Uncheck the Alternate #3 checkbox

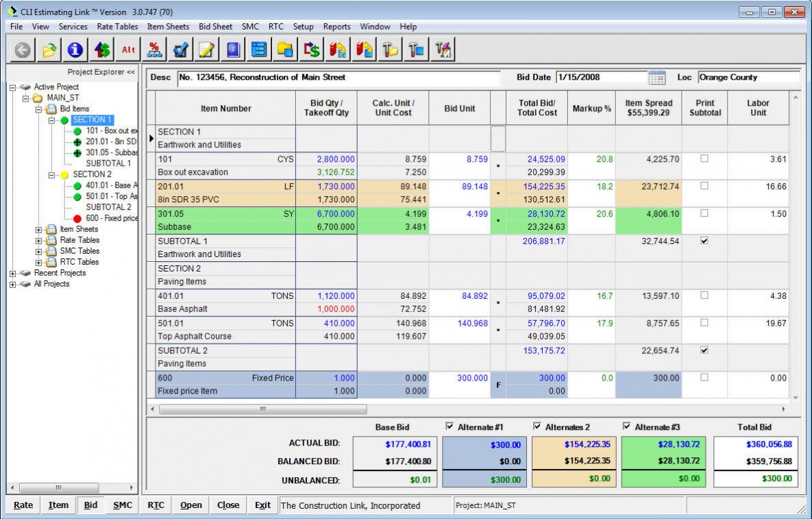pos(626,426)
